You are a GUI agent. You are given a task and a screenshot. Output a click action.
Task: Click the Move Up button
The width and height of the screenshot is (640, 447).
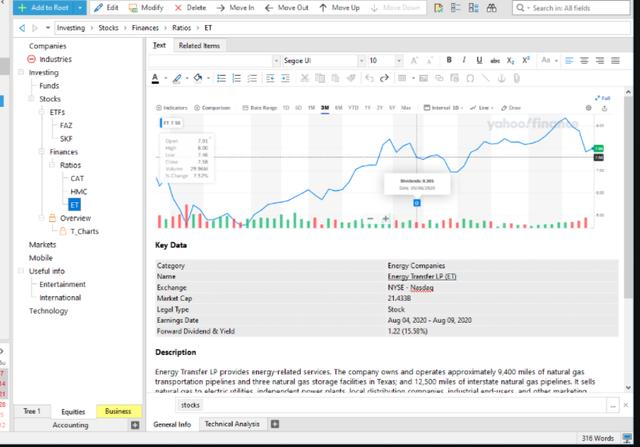340,8
